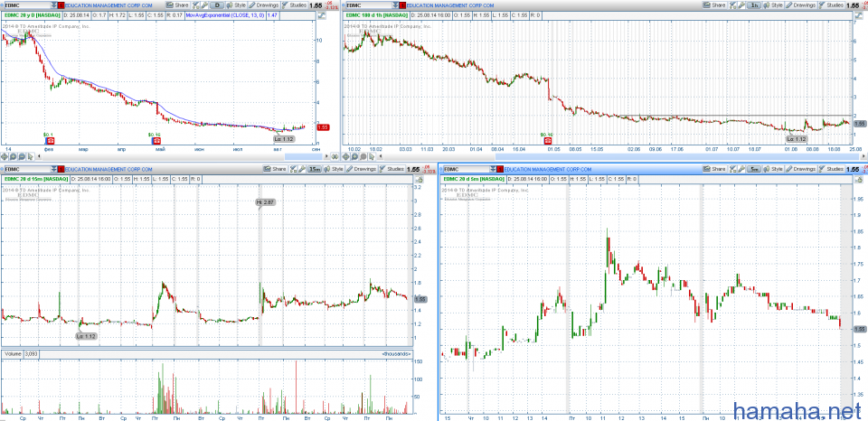Click the scissors icon on the 5m chart
868x421 pixels.
coord(732,169)
